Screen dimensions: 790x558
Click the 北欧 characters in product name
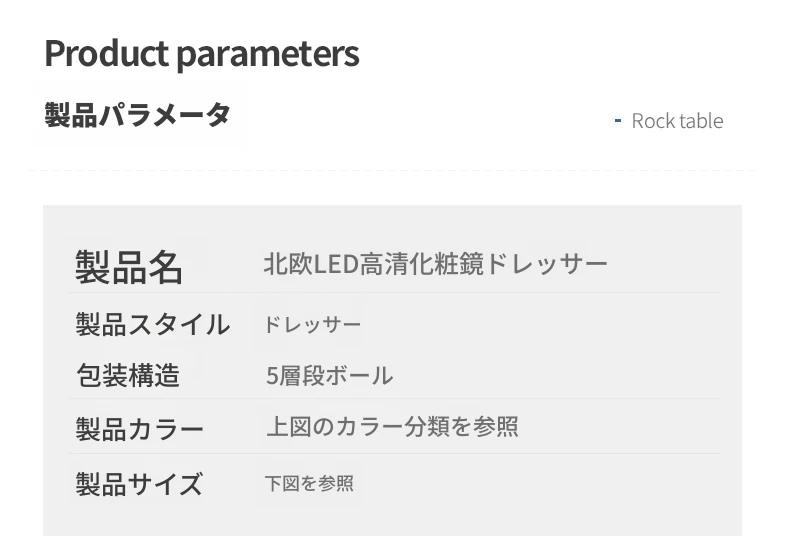click(x=288, y=264)
